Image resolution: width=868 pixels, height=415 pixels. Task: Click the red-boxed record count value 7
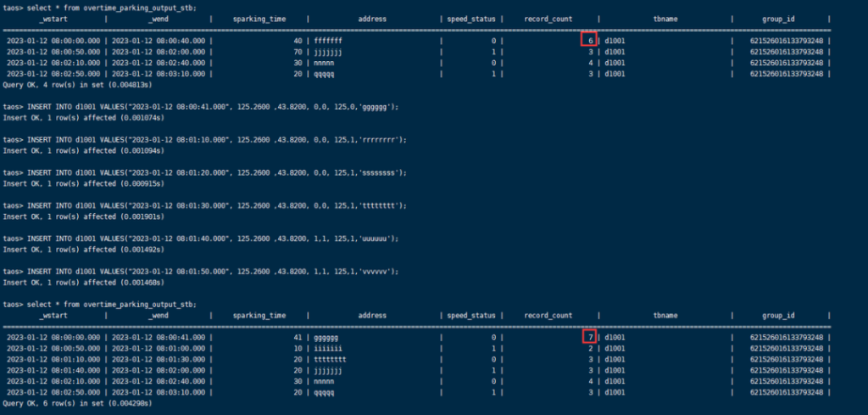(x=588, y=337)
